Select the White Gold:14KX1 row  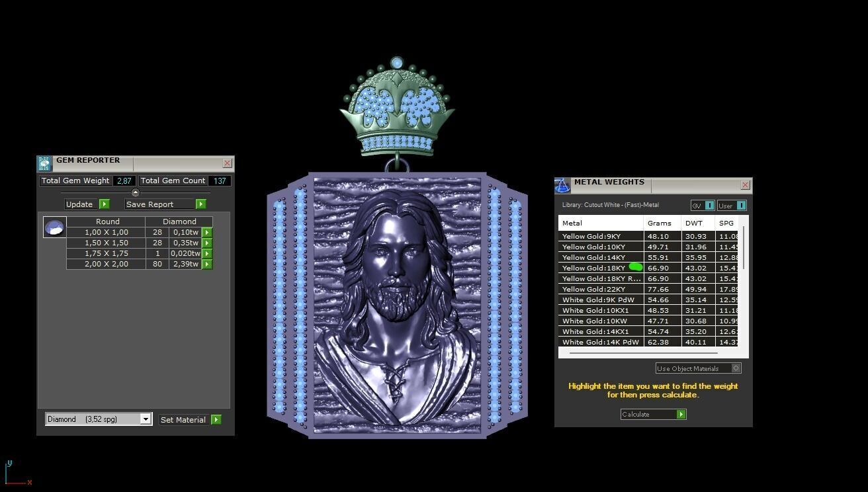point(648,331)
